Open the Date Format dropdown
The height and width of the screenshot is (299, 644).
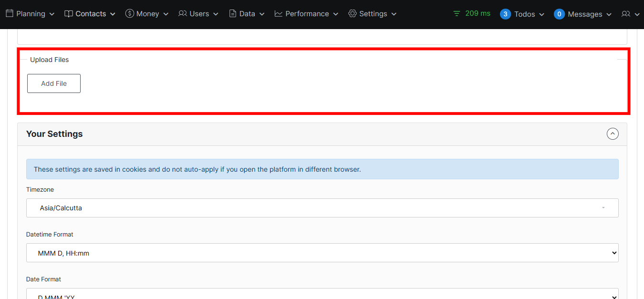point(322,295)
